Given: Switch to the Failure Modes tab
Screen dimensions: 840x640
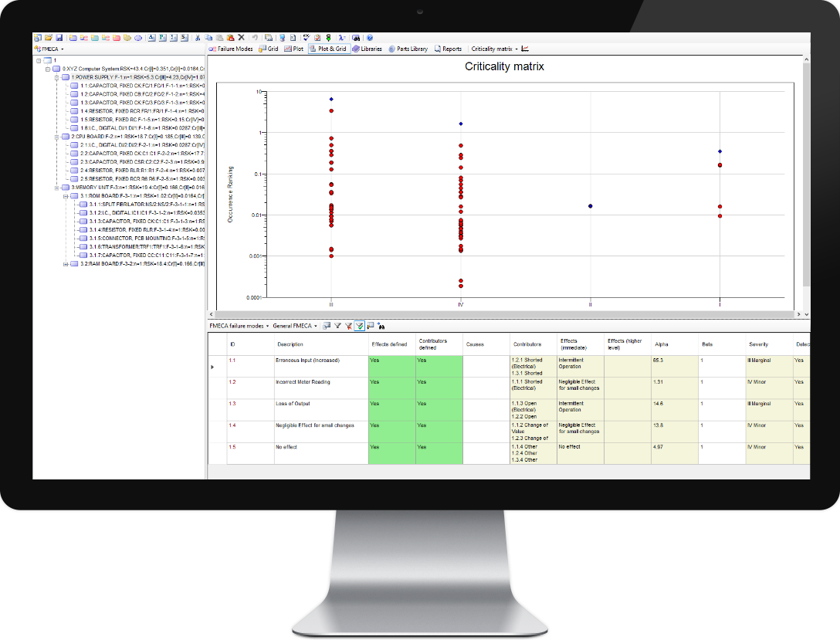Looking at the screenshot, I should pos(232,49).
